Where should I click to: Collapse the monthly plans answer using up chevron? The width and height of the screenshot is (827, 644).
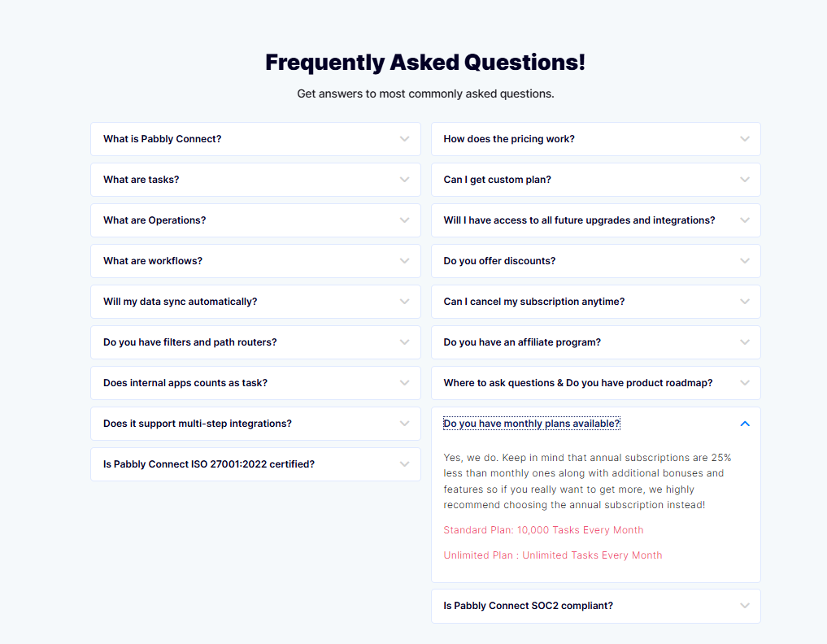click(745, 424)
